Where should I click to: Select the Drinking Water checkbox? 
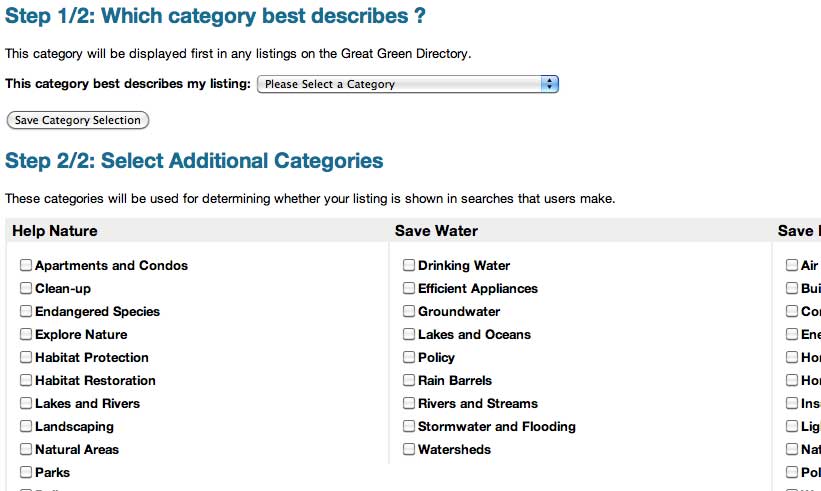pos(409,266)
